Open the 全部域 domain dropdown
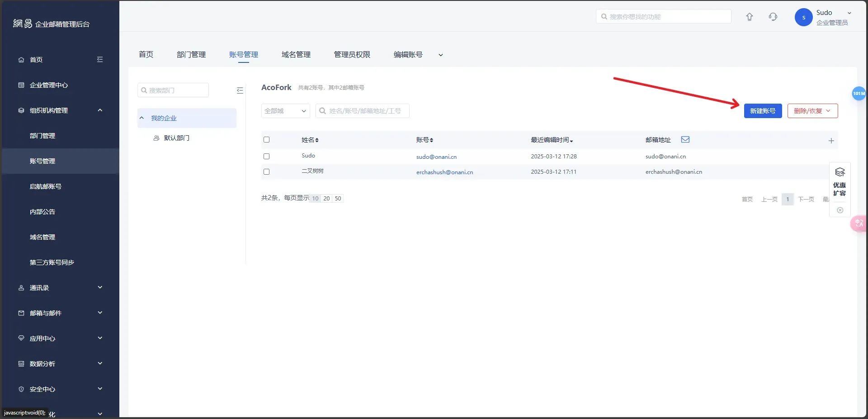Image resolution: width=868 pixels, height=419 pixels. 285,111
